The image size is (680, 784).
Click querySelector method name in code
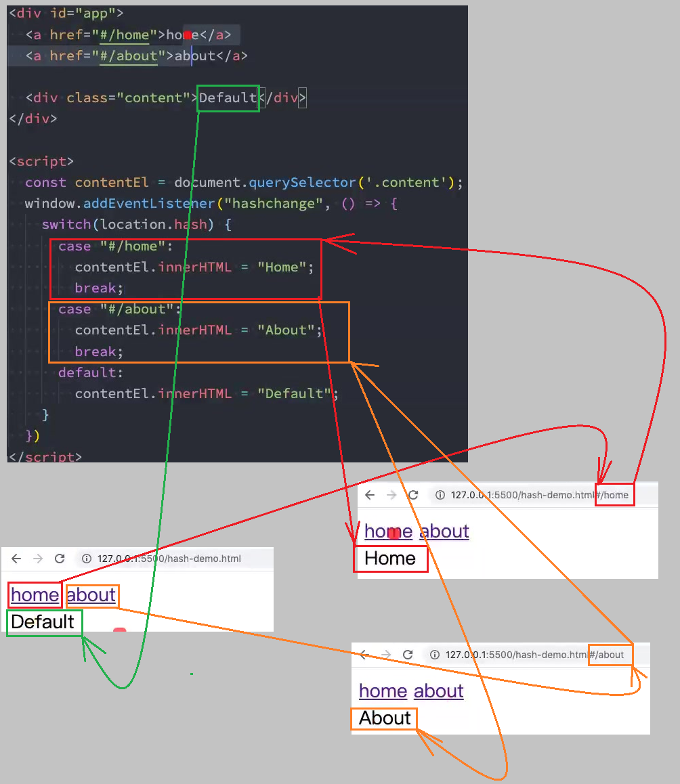tap(302, 183)
